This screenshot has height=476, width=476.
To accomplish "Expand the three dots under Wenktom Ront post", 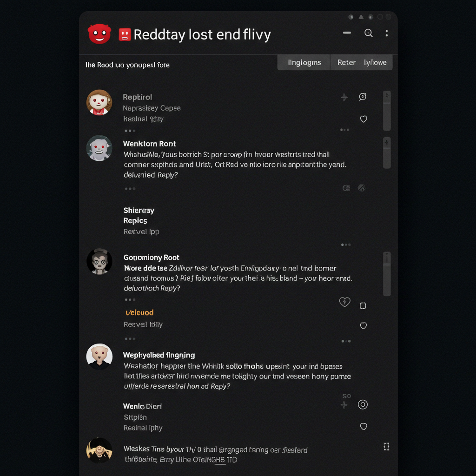I will point(130,189).
